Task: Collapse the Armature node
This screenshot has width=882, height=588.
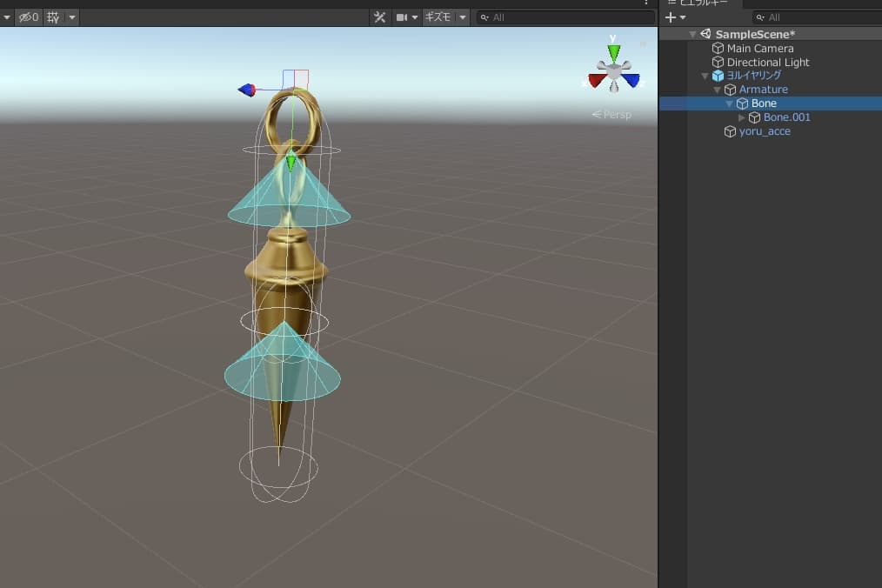Action: coord(718,90)
